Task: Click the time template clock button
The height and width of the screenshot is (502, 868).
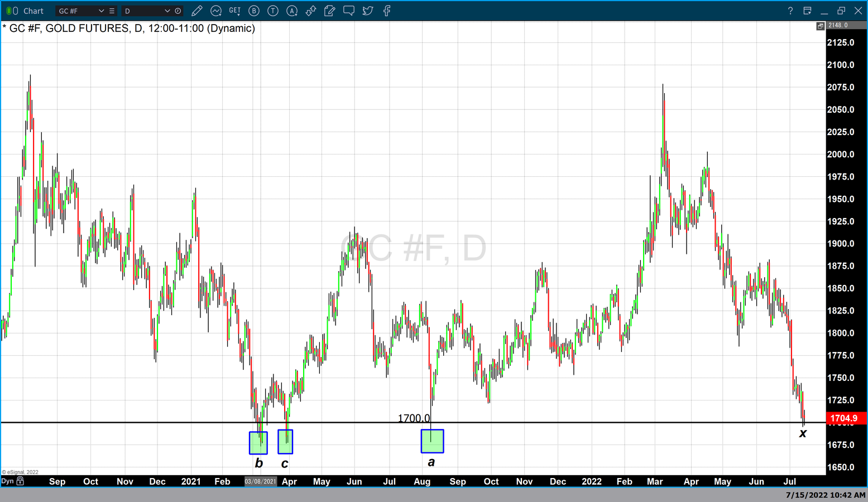Action: click(178, 11)
